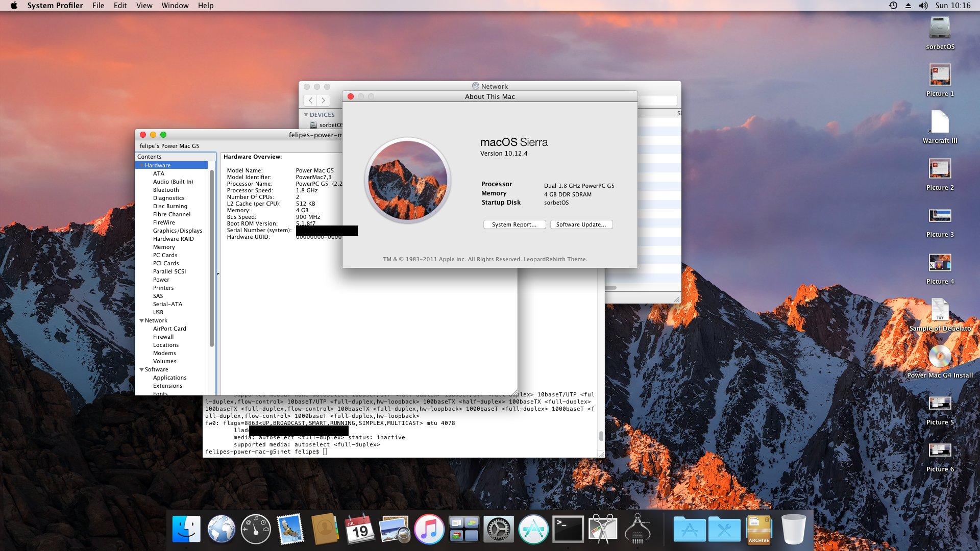Open the Utilities folder stack in dock
The height and width of the screenshot is (551, 980).
coord(724,529)
